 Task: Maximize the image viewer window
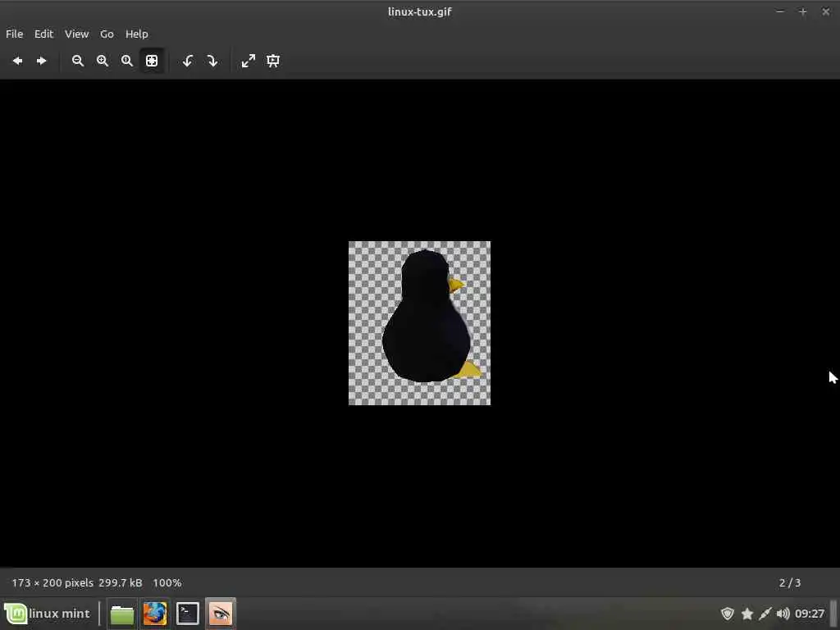802,11
